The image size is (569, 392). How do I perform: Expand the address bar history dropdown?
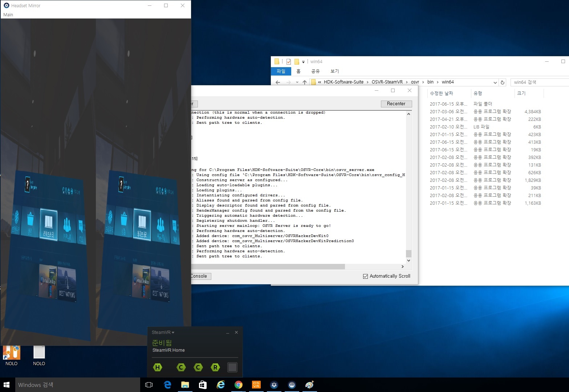pyautogui.click(x=495, y=82)
